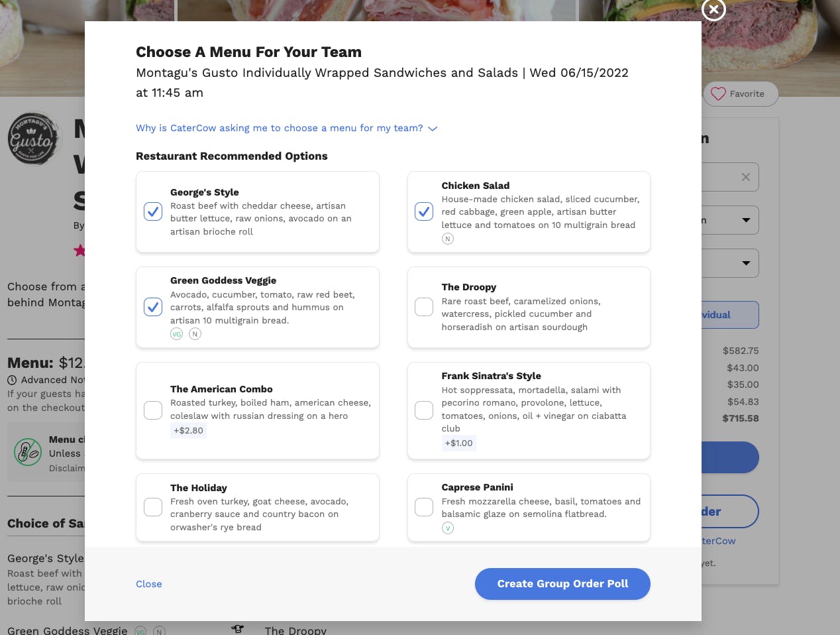Image resolution: width=840 pixels, height=635 pixels.
Task: Enable the Frank Sinatra's Style checkbox
Action: coord(424,410)
